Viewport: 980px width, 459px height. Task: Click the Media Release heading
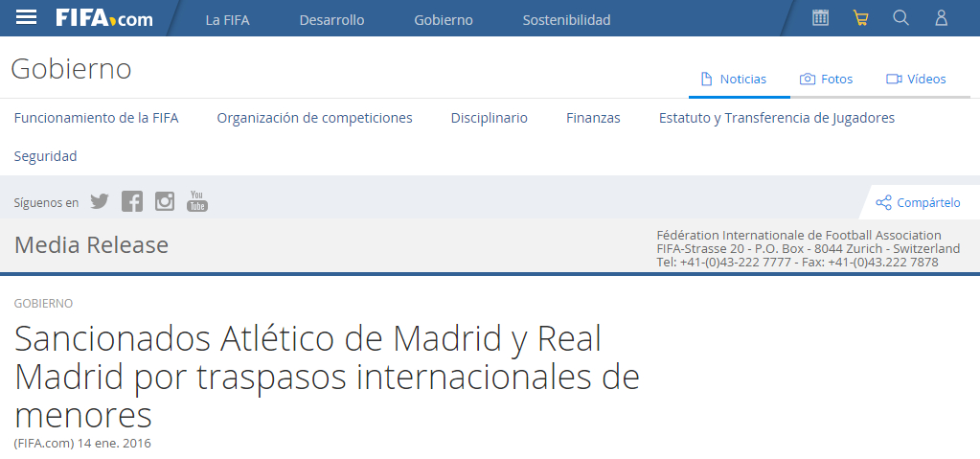click(91, 245)
